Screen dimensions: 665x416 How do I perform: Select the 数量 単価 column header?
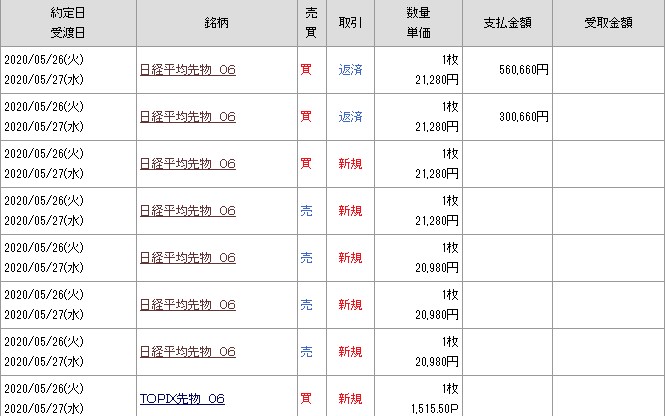[x=419, y=21]
